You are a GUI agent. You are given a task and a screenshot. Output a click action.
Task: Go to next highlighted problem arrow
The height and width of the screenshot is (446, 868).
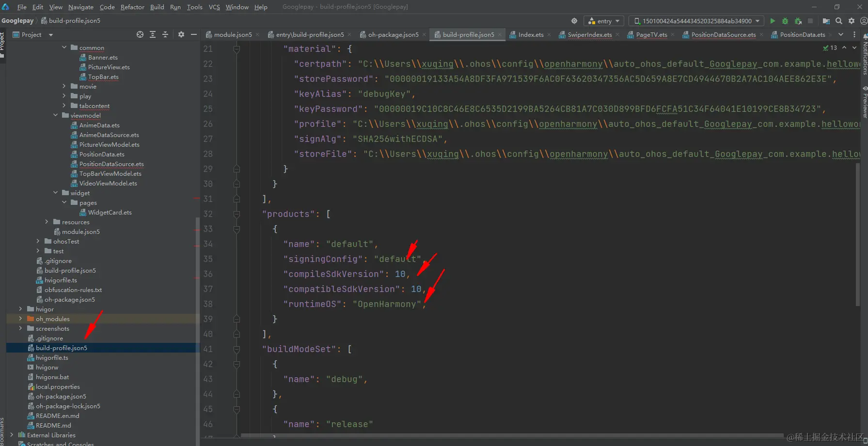point(854,47)
